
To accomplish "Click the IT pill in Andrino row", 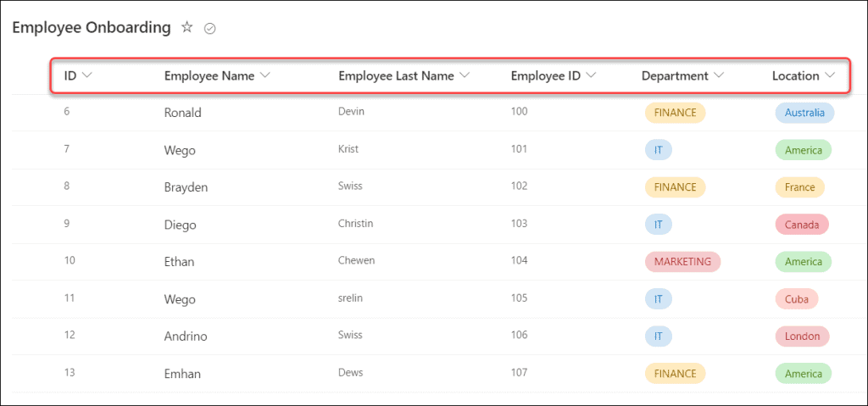I will point(658,336).
